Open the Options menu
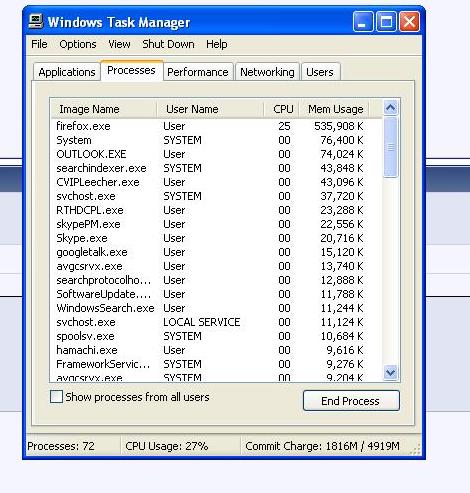 click(78, 44)
